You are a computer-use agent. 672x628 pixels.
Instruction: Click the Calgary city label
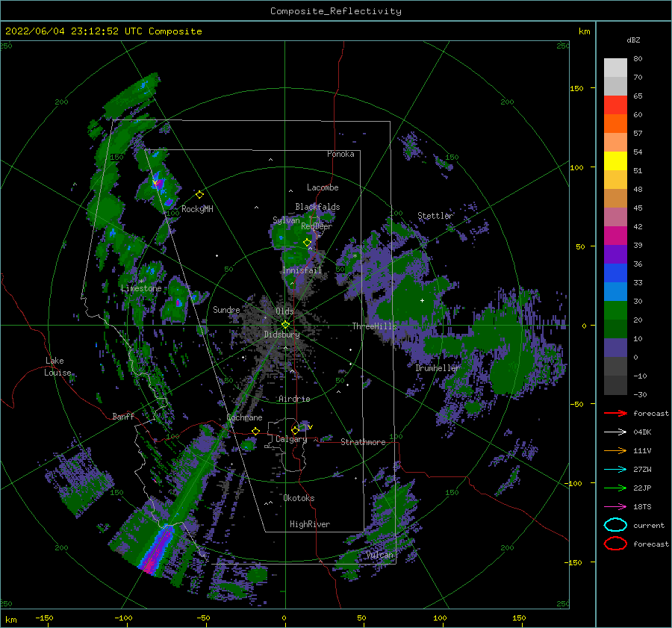291,439
